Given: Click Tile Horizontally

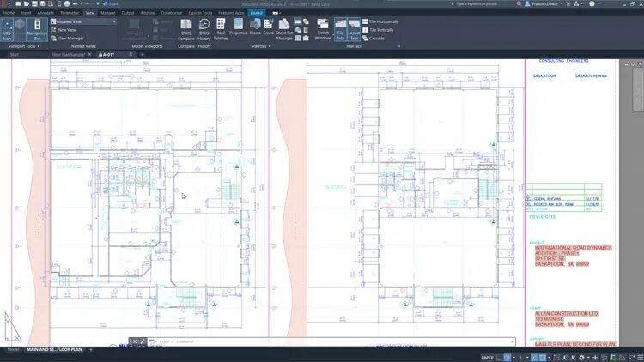Looking at the screenshot, I should 380,21.
